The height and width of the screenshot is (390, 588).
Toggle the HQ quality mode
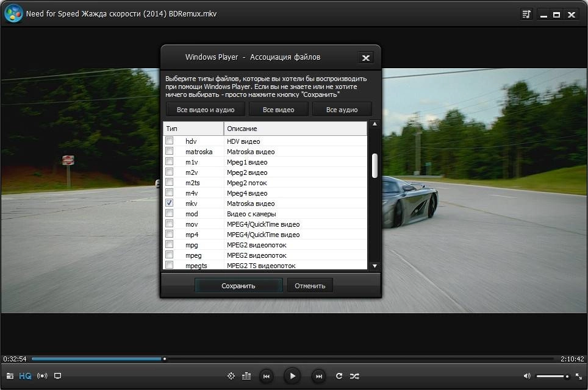pyautogui.click(x=25, y=376)
